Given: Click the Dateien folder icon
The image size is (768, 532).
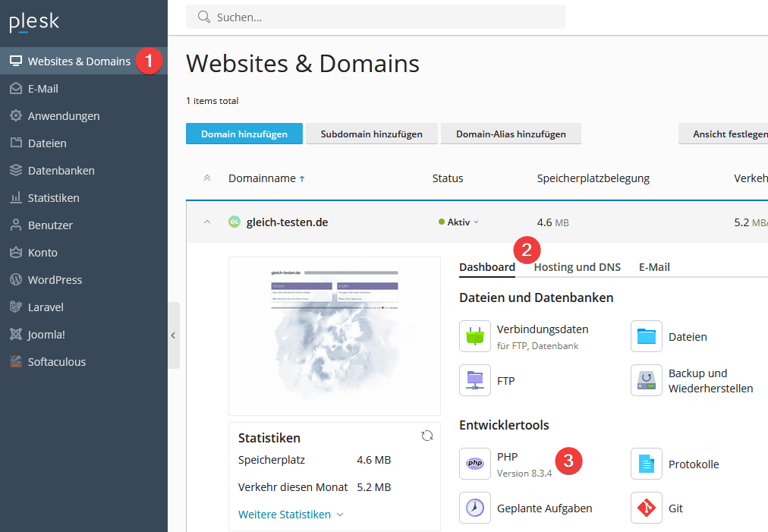Looking at the screenshot, I should tap(647, 336).
